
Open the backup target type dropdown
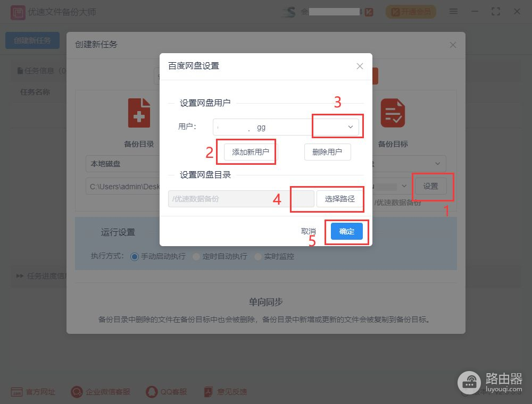click(409, 164)
